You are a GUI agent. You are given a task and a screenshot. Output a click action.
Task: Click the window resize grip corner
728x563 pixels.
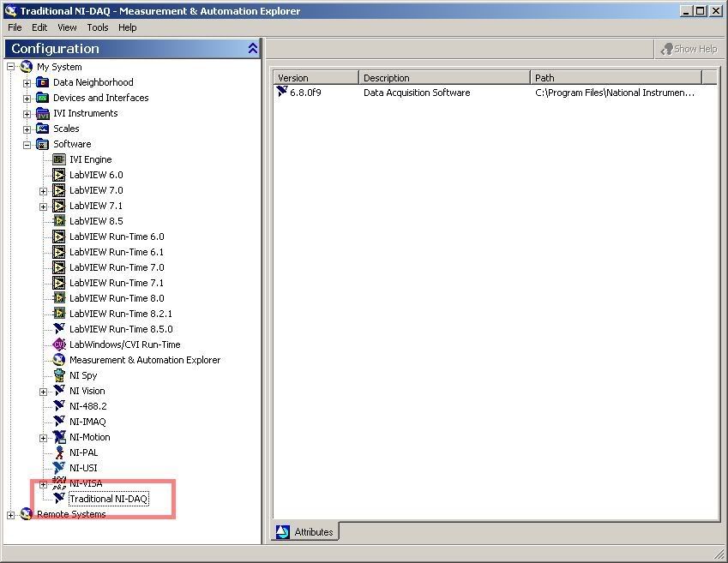pyautogui.click(x=719, y=554)
